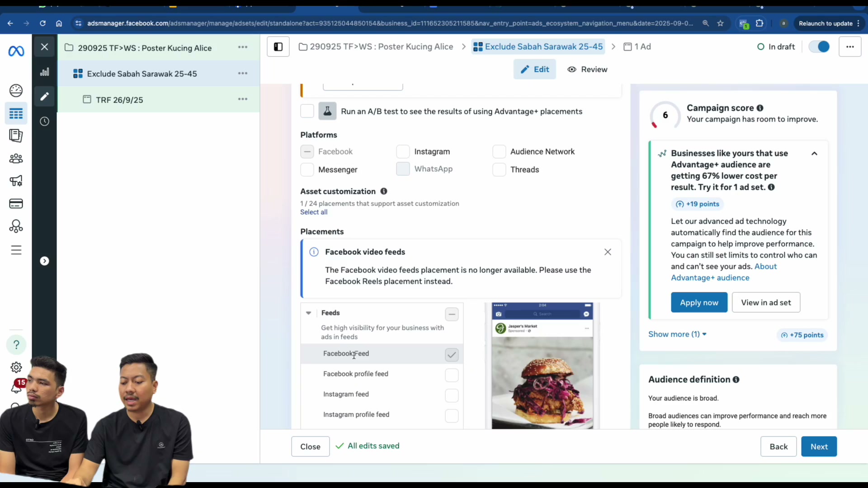Open the bar chart performance icon
868x488 pixels.
(x=44, y=72)
